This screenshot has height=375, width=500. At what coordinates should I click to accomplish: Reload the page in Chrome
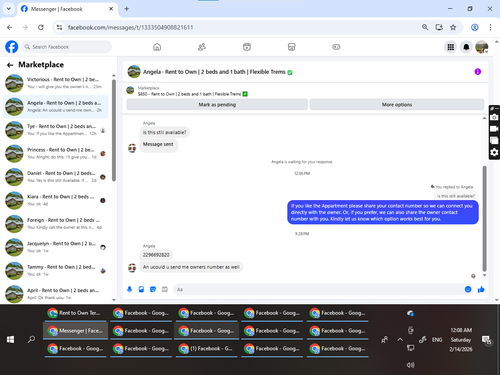[x=41, y=27]
